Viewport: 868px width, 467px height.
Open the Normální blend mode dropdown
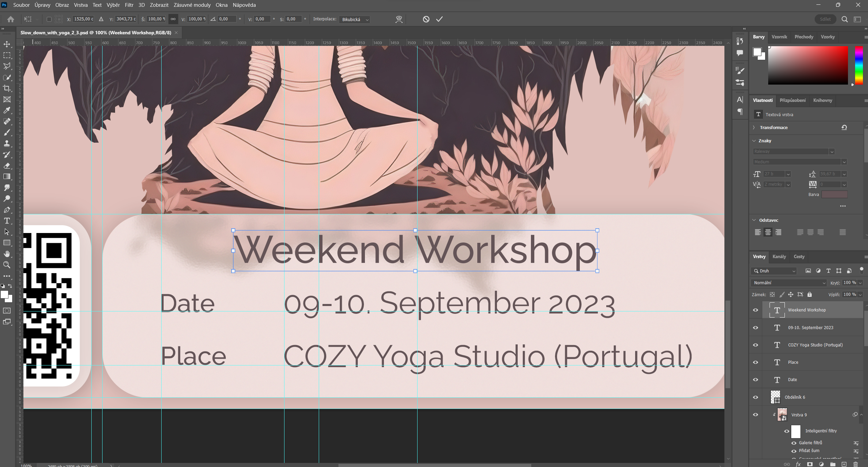[x=789, y=283]
